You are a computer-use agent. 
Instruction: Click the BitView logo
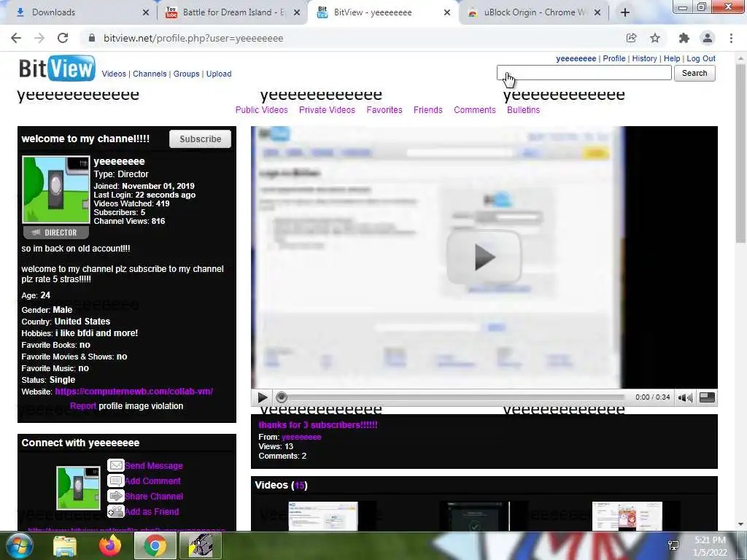[x=57, y=69]
